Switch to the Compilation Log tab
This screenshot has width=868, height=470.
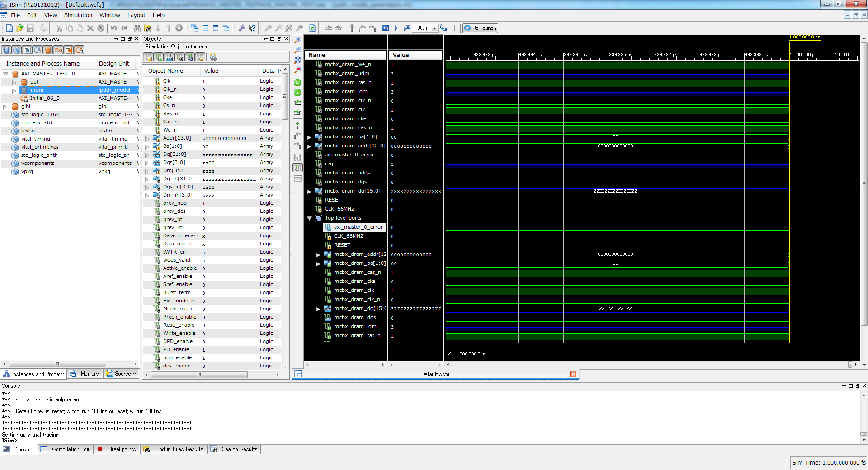point(66,449)
